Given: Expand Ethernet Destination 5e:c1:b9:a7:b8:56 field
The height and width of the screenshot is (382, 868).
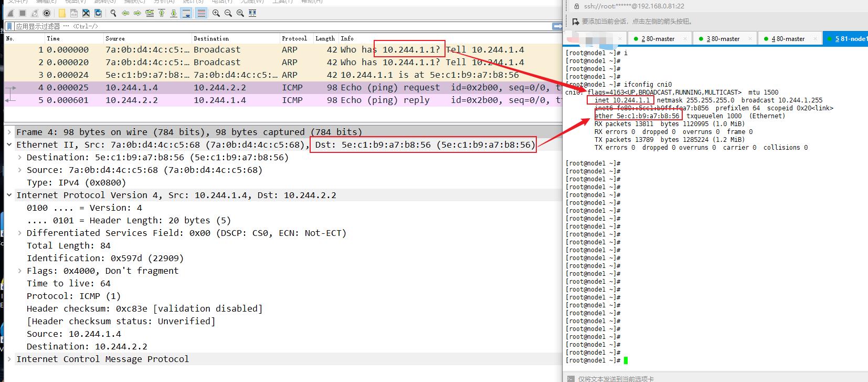Looking at the screenshot, I should (x=20, y=157).
